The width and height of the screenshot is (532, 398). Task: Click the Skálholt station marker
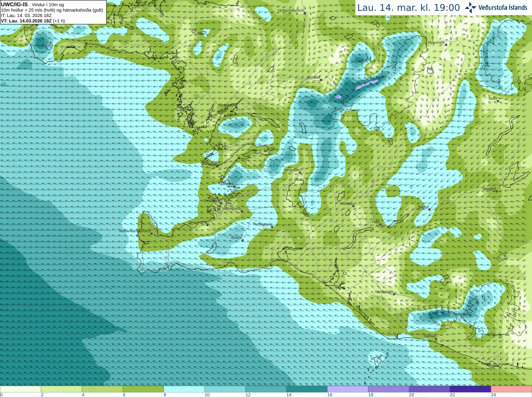click(x=353, y=206)
